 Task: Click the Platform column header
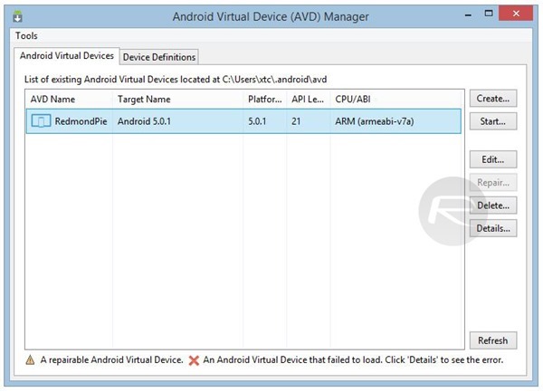(x=265, y=100)
